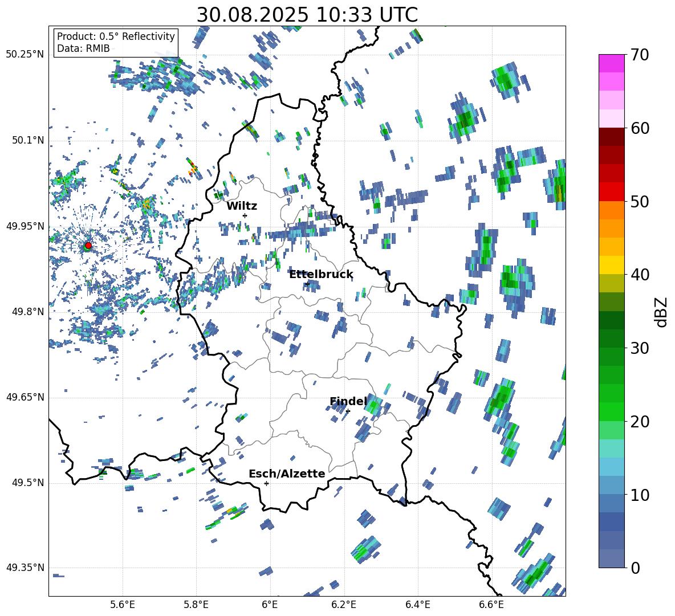Screen dimensions: 675x616
Task: Click the 30 value on colorbar
Action: coord(640,348)
